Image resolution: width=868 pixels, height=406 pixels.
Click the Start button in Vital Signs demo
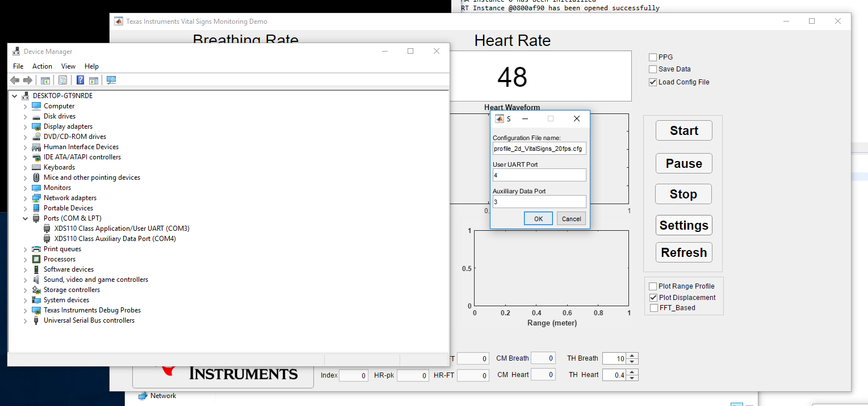(x=684, y=130)
